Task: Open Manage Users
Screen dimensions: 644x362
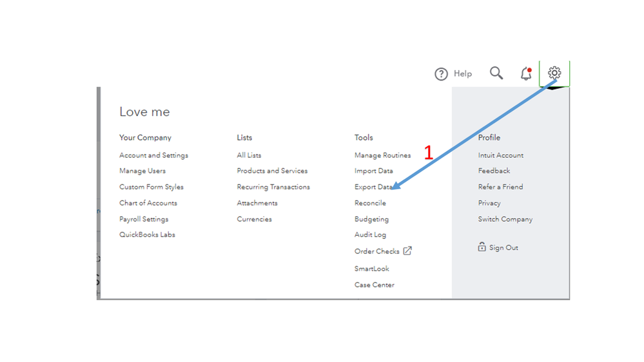Action: (x=142, y=171)
